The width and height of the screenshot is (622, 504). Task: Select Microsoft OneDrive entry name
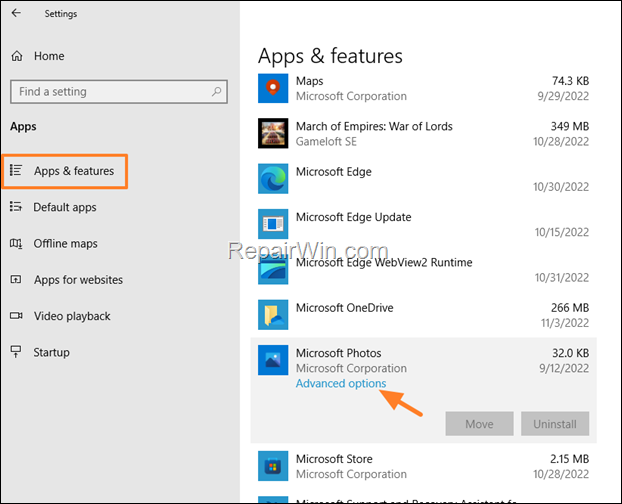click(x=344, y=308)
